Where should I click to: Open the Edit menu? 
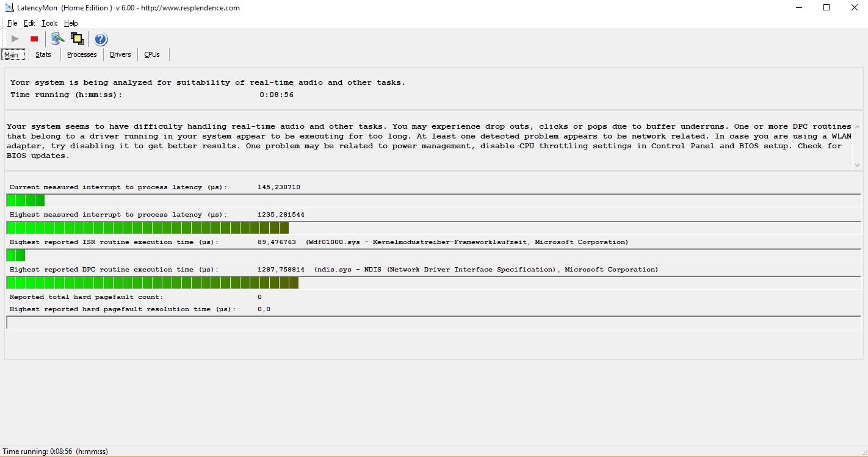29,23
